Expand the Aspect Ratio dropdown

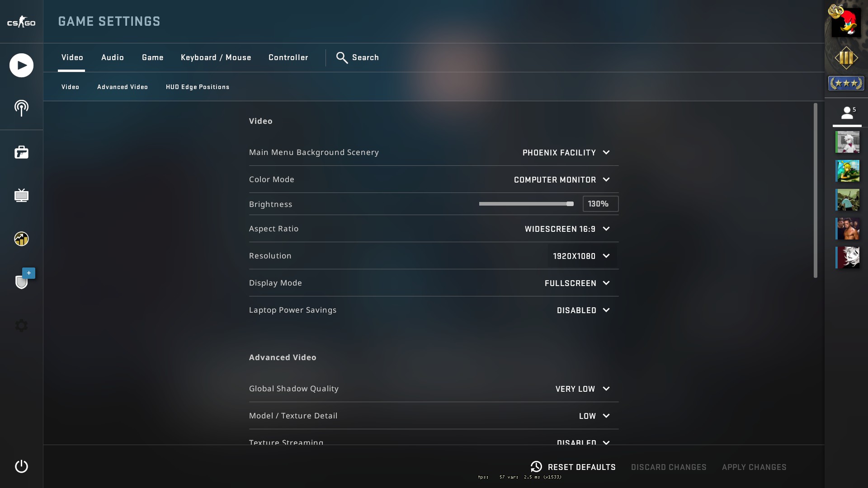[x=567, y=229]
